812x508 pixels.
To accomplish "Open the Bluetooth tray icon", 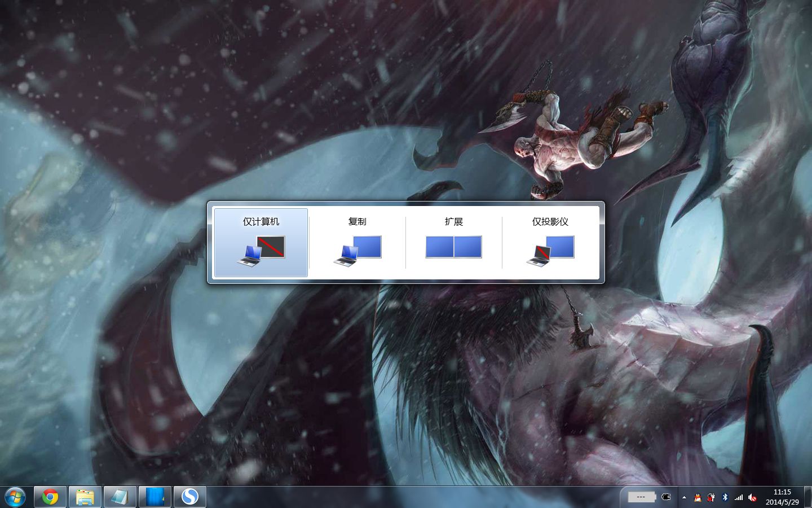I will click(725, 498).
